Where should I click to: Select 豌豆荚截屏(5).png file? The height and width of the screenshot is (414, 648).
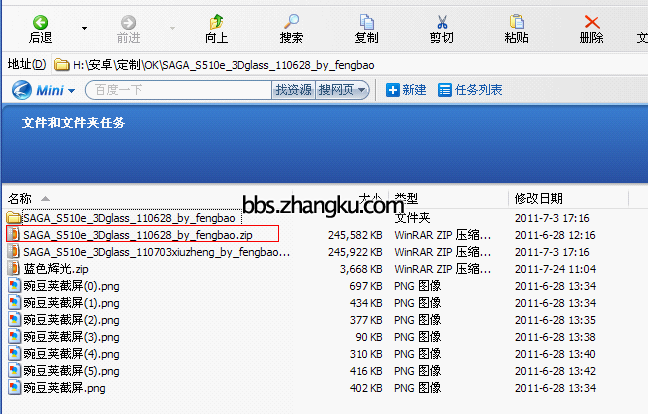(x=71, y=371)
